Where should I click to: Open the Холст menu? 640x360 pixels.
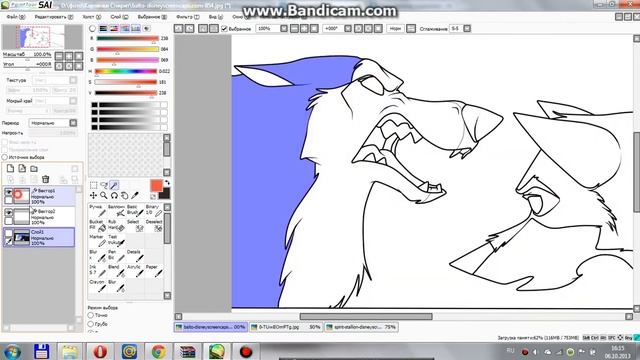92,17
